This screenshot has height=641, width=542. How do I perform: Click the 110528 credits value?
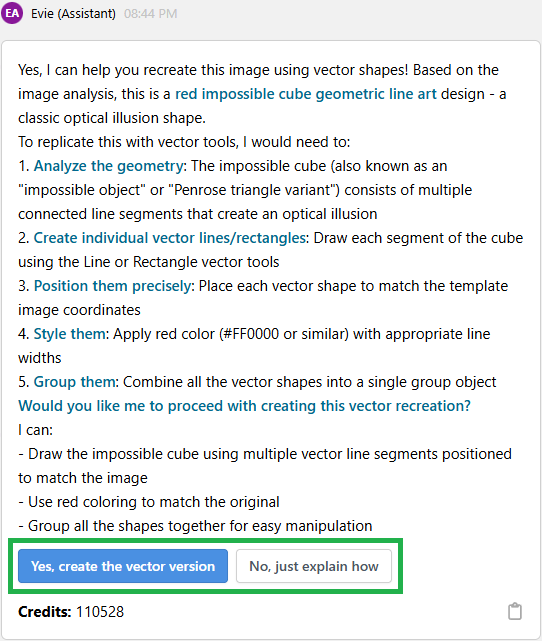pyautogui.click(x=100, y=612)
